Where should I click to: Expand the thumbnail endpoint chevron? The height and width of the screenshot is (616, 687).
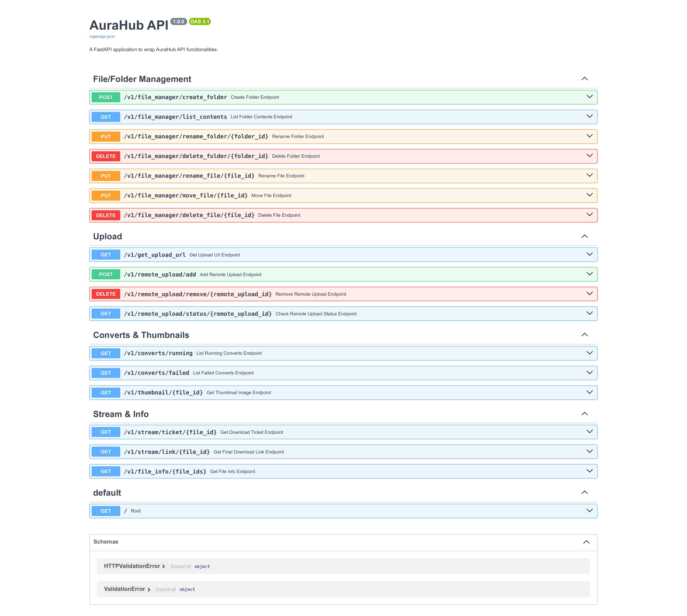(589, 392)
